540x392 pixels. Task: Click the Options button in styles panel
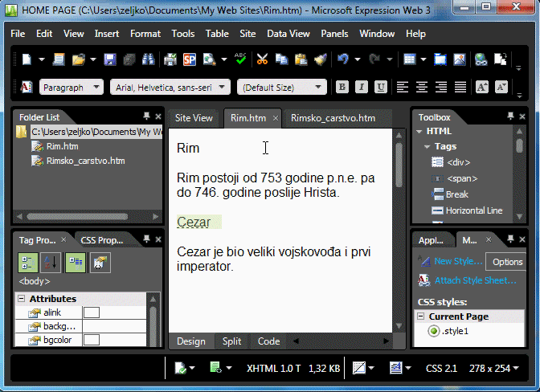point(507,262)
